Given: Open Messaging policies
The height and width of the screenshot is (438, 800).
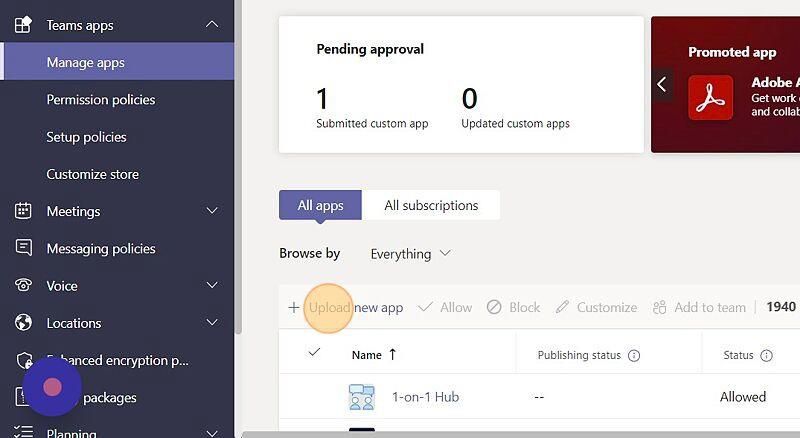Looking at the screenshot, I should (x=101, y=249).
